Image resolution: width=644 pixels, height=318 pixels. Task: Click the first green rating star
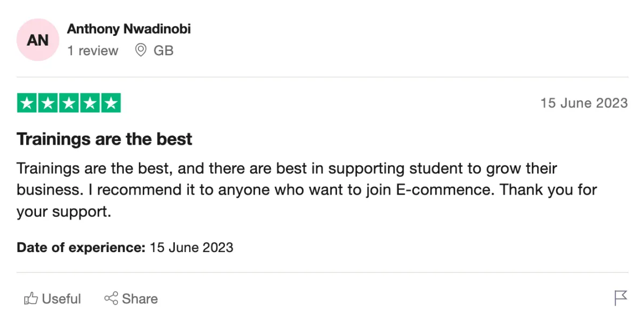(27, 103)
